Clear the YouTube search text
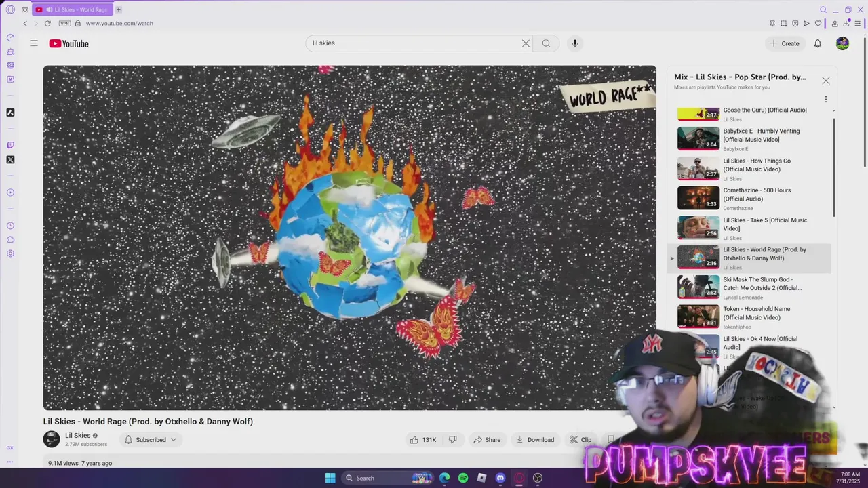 coord(526,43)
